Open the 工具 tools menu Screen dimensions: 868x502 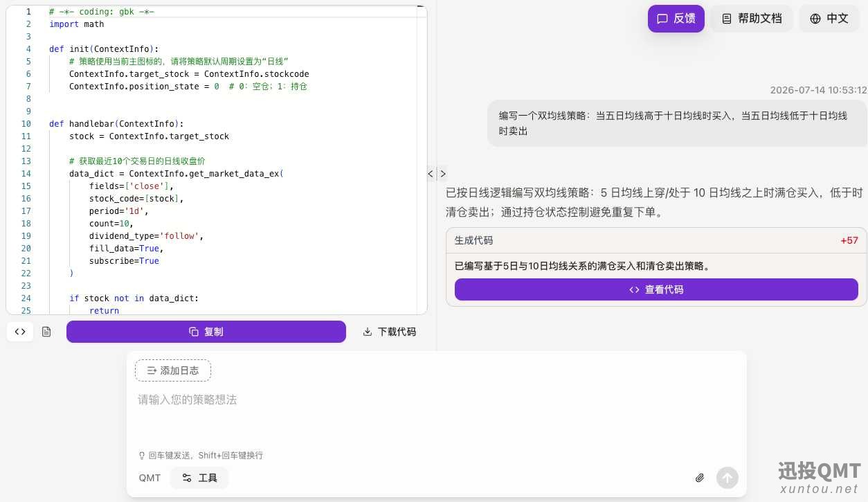pyautogui.click(x=199, y=478)
